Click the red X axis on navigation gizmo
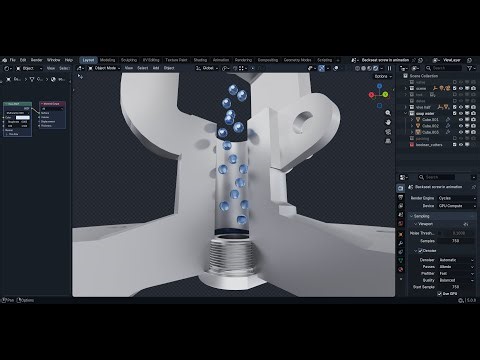This screenshot has width=480, height=360. coord(371,95)
